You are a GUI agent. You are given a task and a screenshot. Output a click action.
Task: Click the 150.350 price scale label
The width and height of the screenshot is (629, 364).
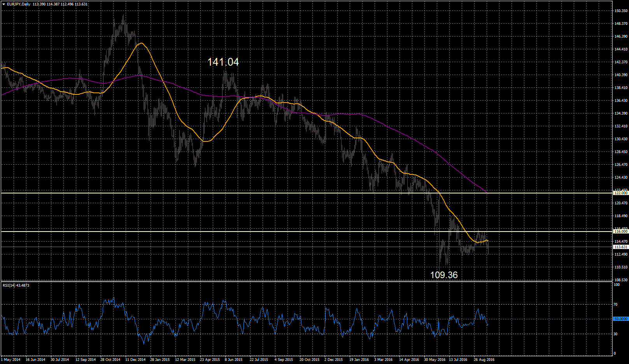621,11
